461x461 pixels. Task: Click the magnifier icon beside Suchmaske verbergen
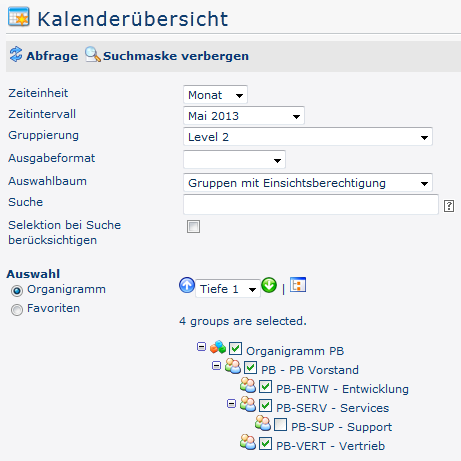[x=92, y=55]
